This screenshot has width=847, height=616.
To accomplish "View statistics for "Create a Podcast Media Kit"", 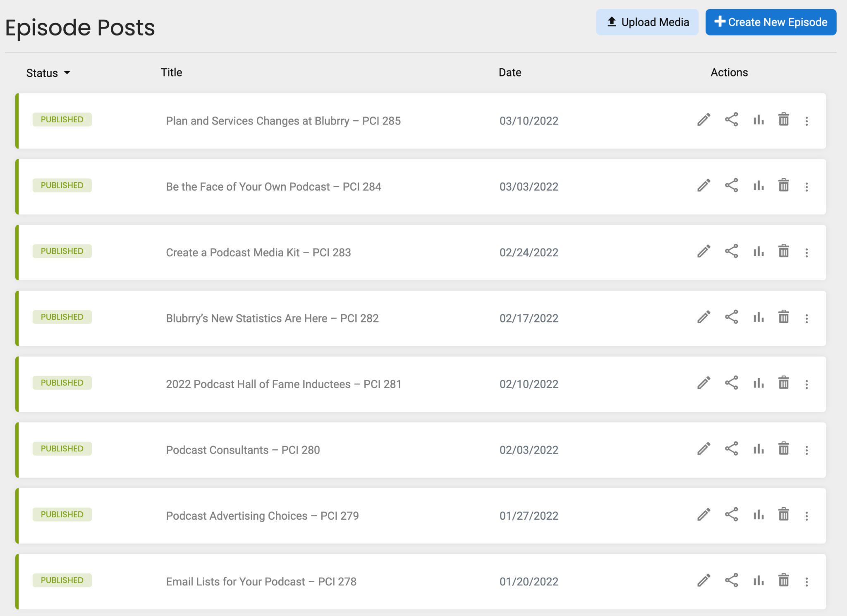I will tap(758, 251).
